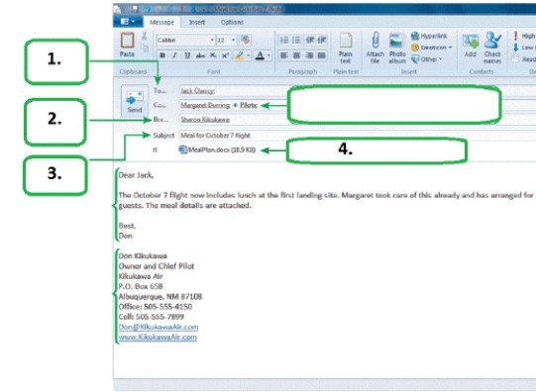Apply the text highlight color
This screenshot has width=536, height=392.
240,55
